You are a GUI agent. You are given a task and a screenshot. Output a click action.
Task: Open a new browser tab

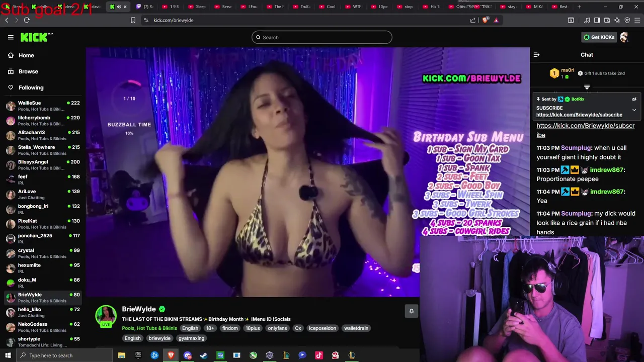(579, 7)
